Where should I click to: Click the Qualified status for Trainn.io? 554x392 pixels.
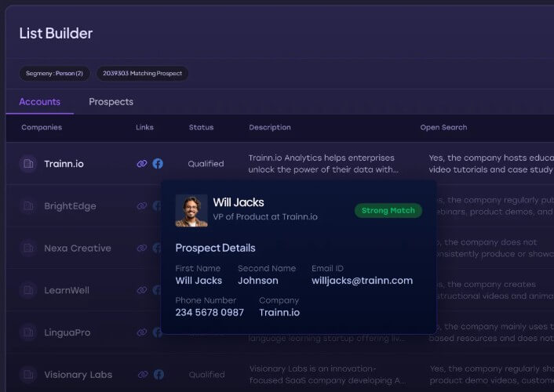[206, 164]
